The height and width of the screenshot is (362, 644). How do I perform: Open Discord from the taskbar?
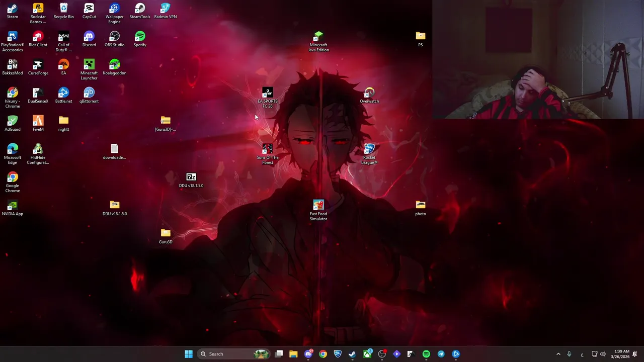click(x=308, y=354)
